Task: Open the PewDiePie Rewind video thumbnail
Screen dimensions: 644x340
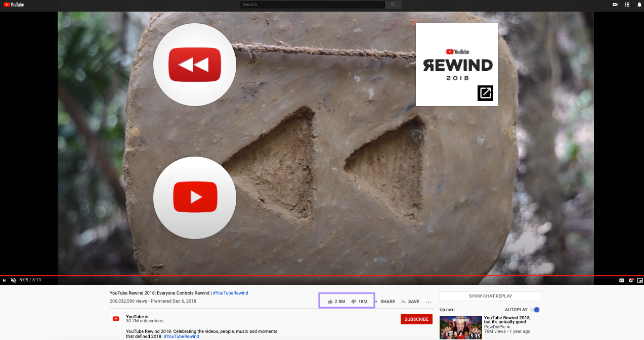Action: pos(461,327)
